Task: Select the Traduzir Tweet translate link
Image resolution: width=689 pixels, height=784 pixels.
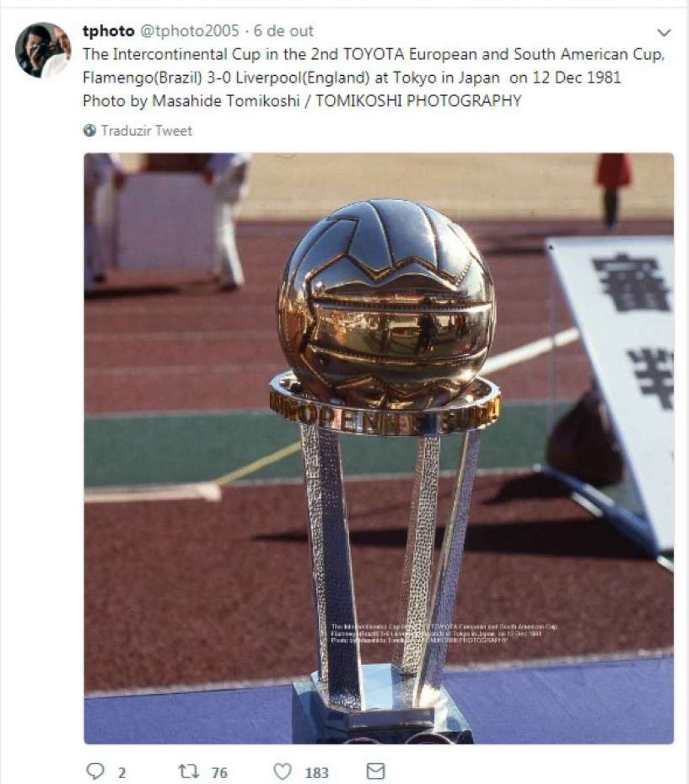Action: pyautogui.click(x=146, y=131)
